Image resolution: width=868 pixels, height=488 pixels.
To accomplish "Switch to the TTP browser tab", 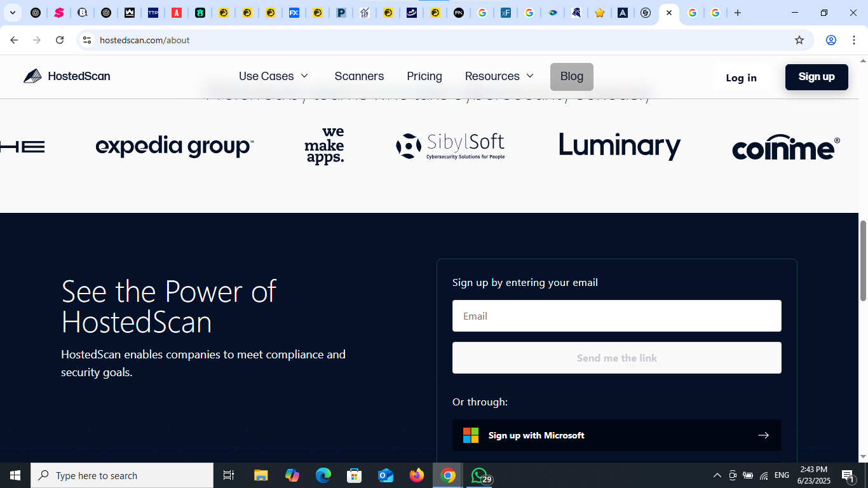I will click(153, 13).
